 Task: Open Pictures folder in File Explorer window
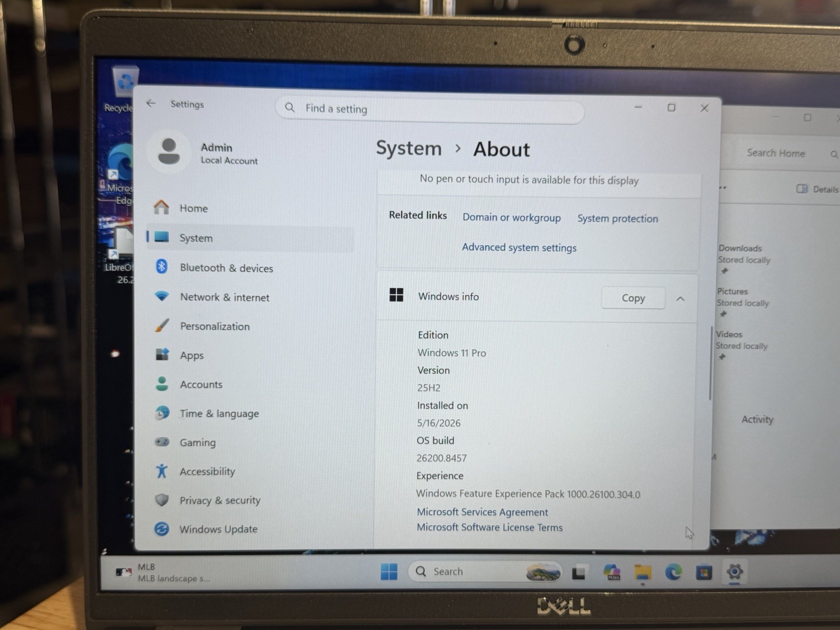click(x=742, y=297)
